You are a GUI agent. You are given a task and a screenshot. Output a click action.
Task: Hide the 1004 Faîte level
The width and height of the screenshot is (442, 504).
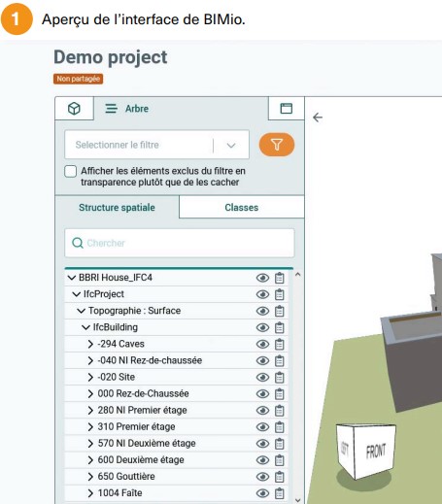click(x=262, y=493)
